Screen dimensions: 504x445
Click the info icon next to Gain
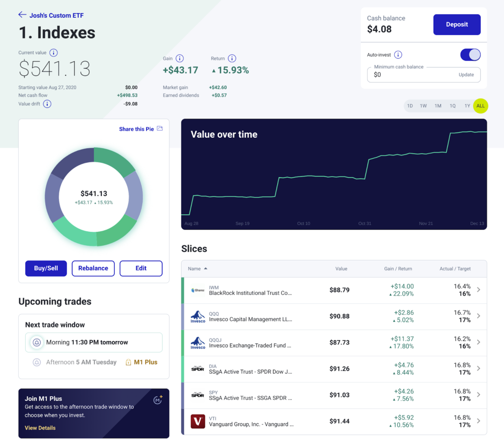(x=180, y=59)
